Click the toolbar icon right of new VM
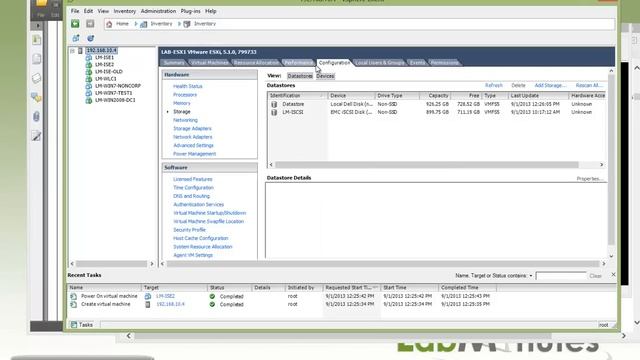 91,38
